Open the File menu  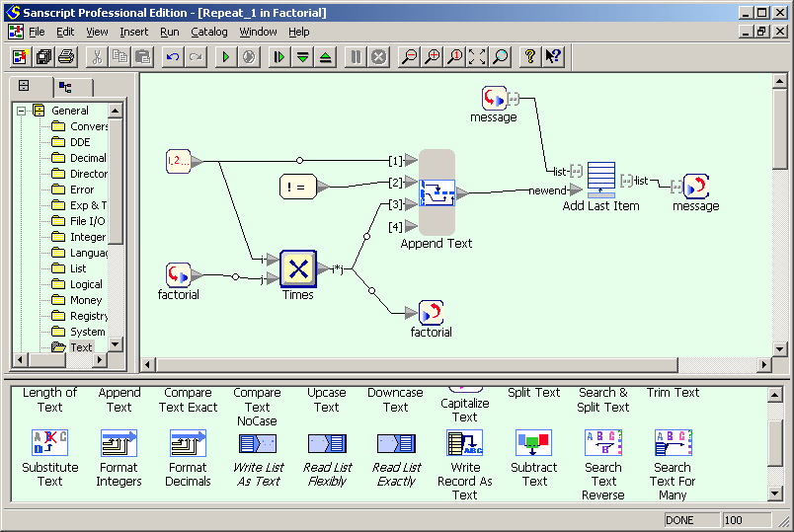point(37,32)
